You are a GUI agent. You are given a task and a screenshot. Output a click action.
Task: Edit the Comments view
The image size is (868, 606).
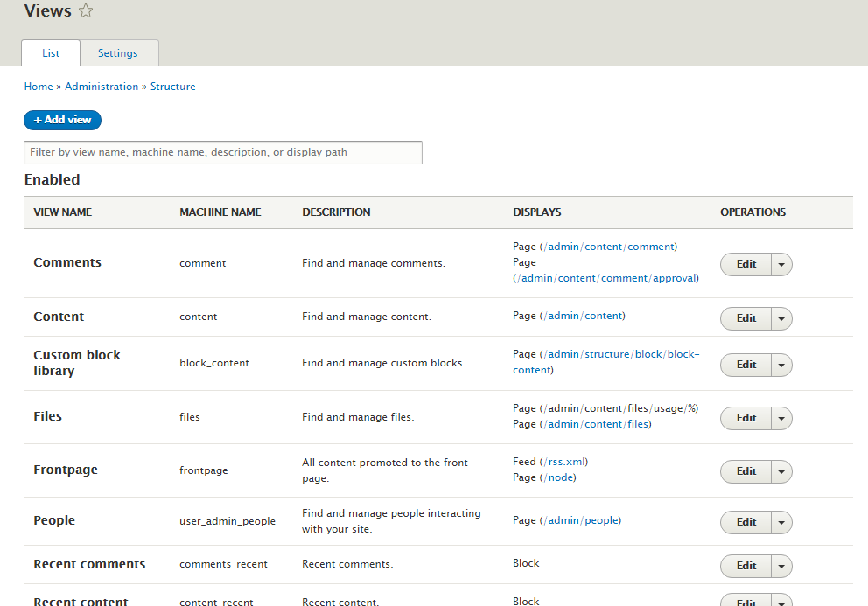click(x=745, y=265)
